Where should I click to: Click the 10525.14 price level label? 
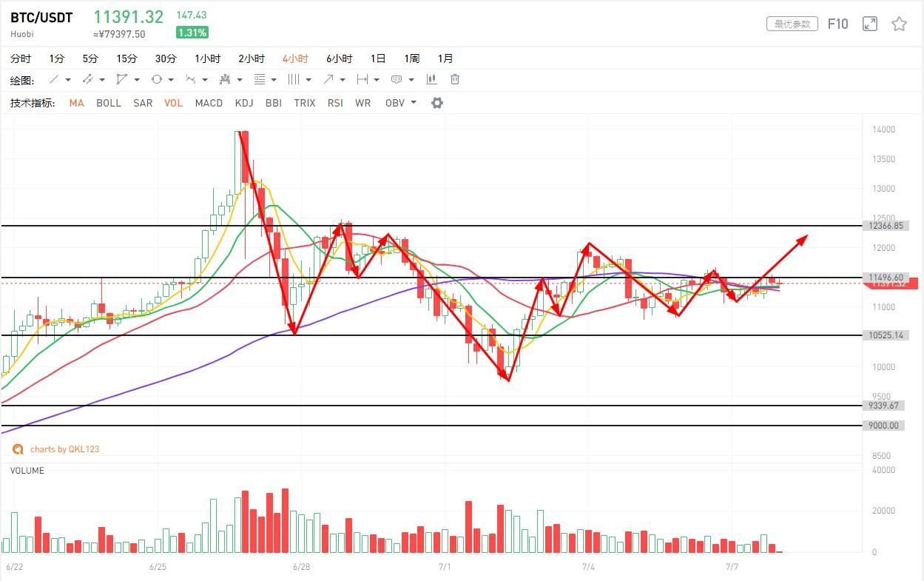[885, 335]
